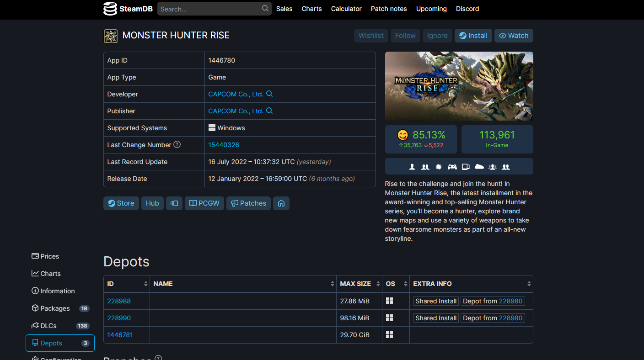Open depot 228990 link
Image resolution: width=644 pixels, height=360 pixels.
click(x=119, y=318)
